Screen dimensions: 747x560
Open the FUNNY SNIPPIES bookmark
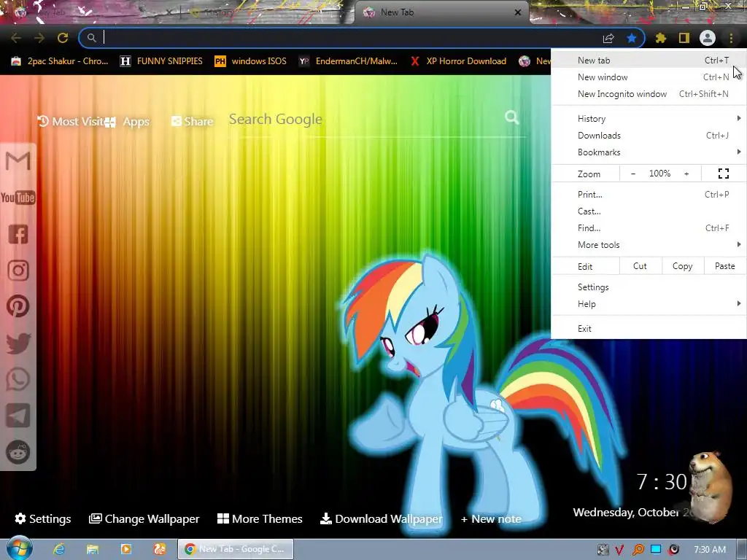coord(161,61)
